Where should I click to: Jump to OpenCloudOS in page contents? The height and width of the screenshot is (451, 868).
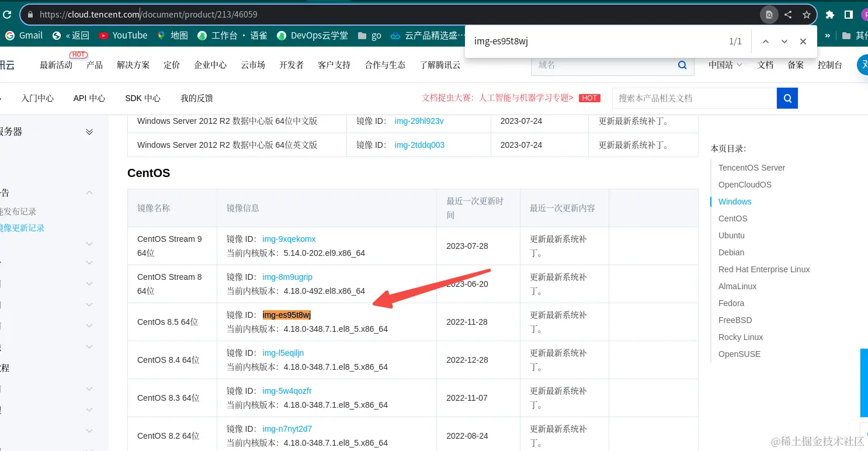pos(745,185)
